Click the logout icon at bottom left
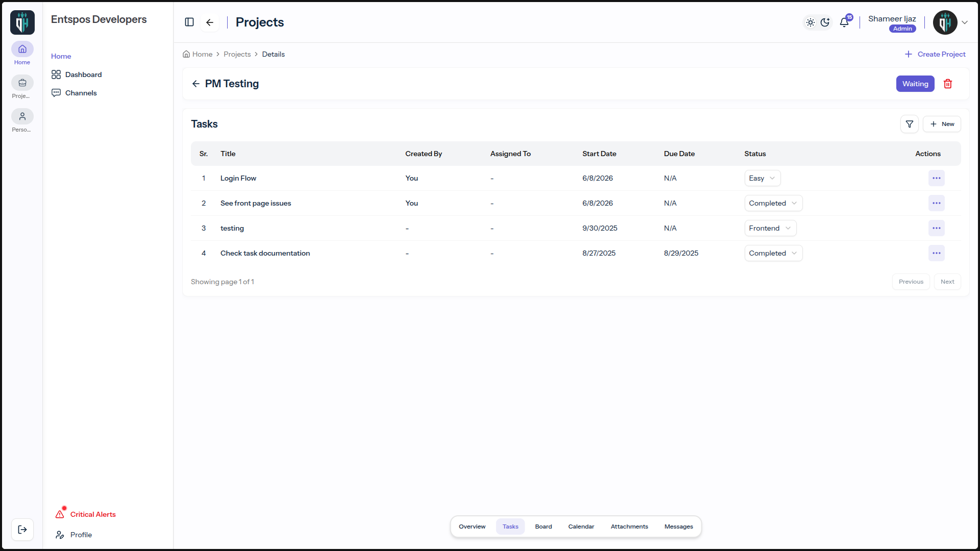980x551 pixels. 22,530
